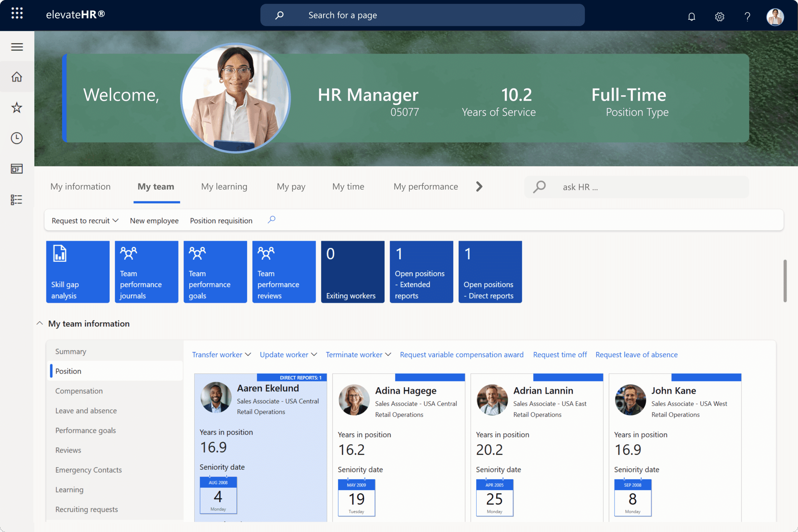Screen dimensions: 798x532
Task: Click the notifications bell icon
Action: click(x=691, y=16)
